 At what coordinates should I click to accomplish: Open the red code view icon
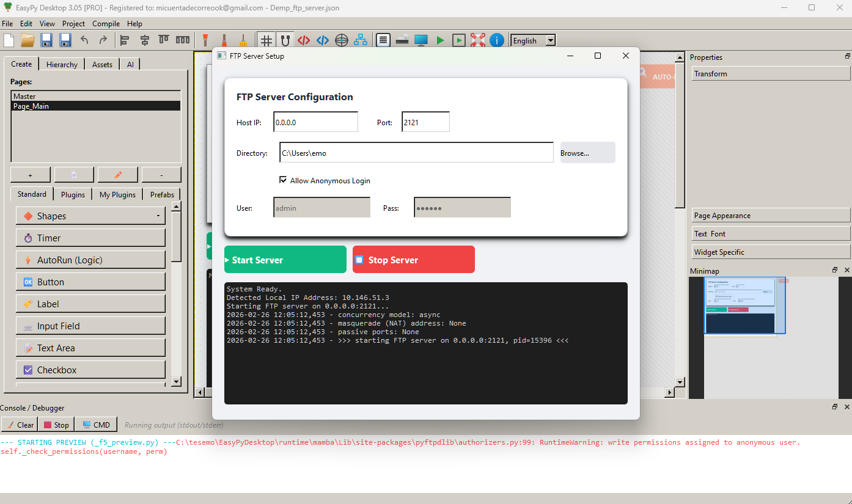[304, 40]
